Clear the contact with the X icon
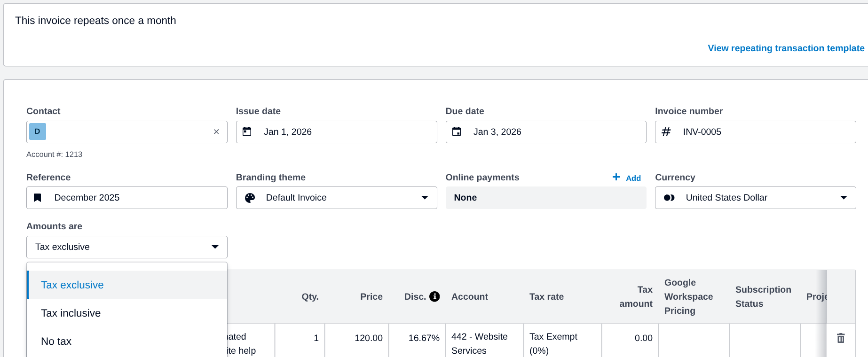This screenshot has width=868, height=357. click(x=216, y=132)
